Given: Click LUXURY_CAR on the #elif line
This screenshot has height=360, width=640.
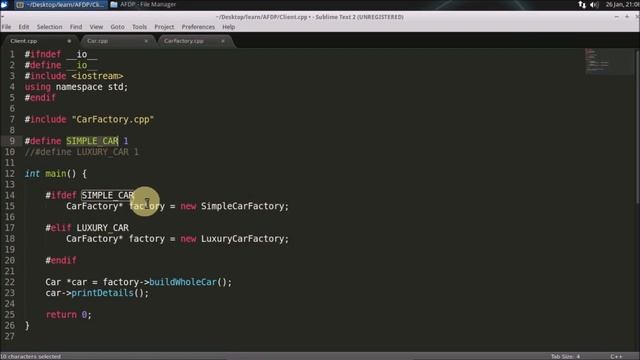Looking at the screenshot, I should [102, 228].
